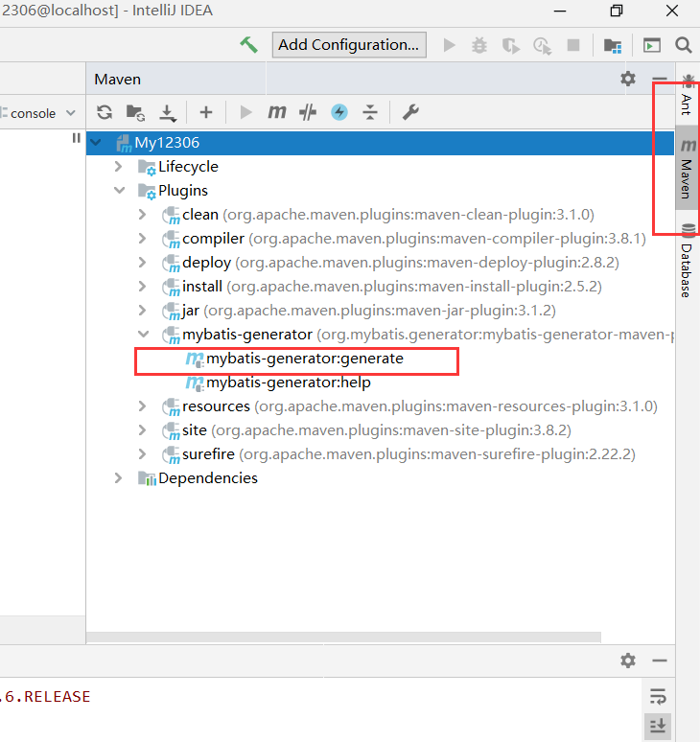
Task: Click the Maven horizontal scrollbar
Action: 343,637
